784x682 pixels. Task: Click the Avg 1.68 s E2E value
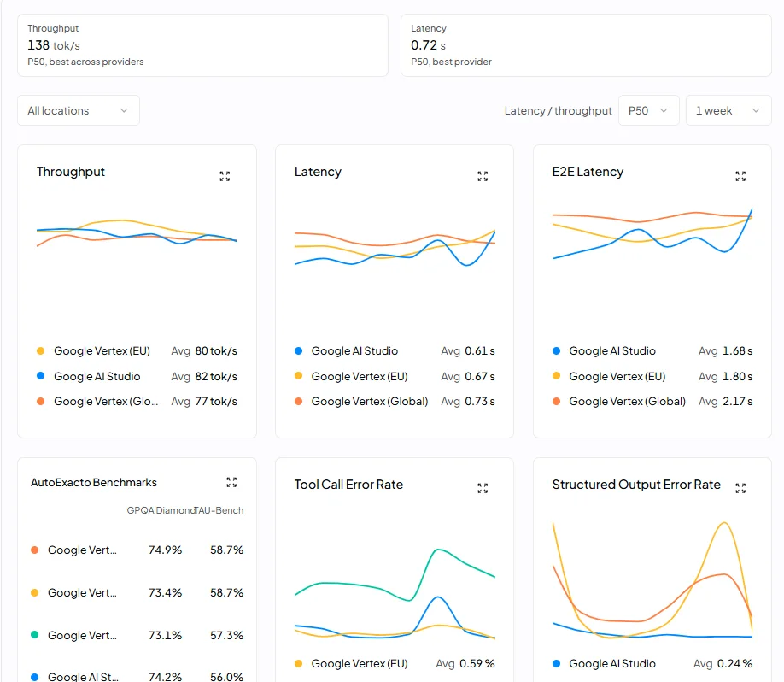pos(726,350)
